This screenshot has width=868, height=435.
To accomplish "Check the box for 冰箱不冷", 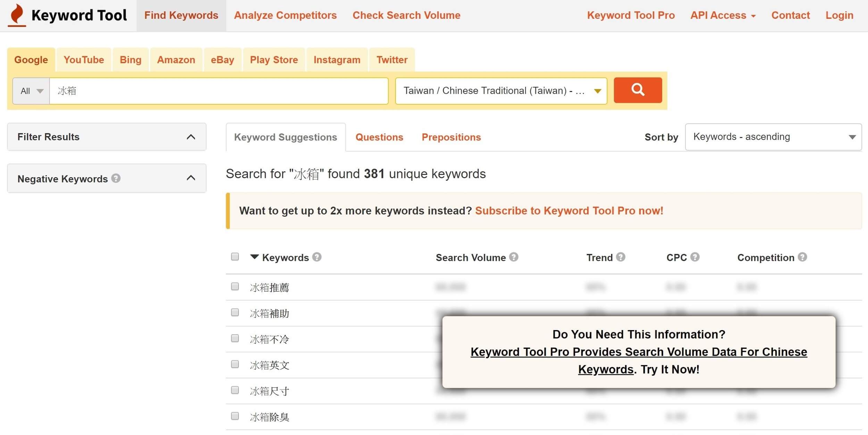I will tap(235, 338).
